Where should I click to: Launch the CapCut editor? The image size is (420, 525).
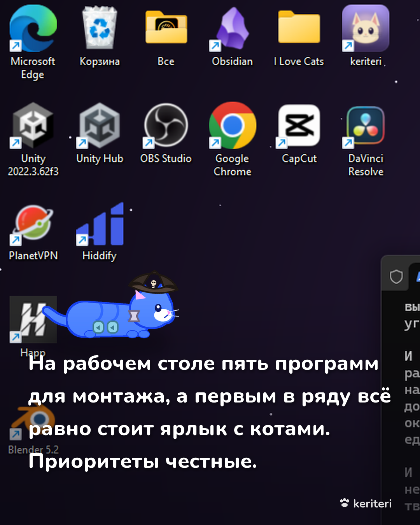pyautogui.click(x=299, y=125)
